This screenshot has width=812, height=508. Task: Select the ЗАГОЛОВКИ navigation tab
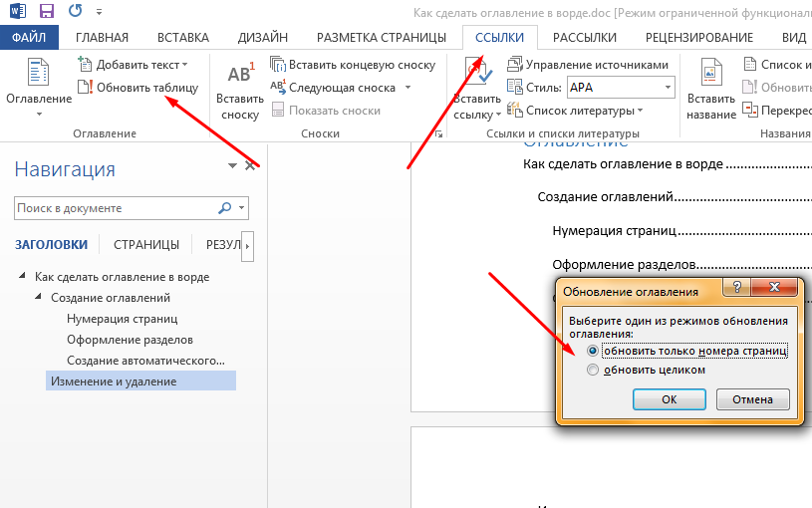[51, 244]
